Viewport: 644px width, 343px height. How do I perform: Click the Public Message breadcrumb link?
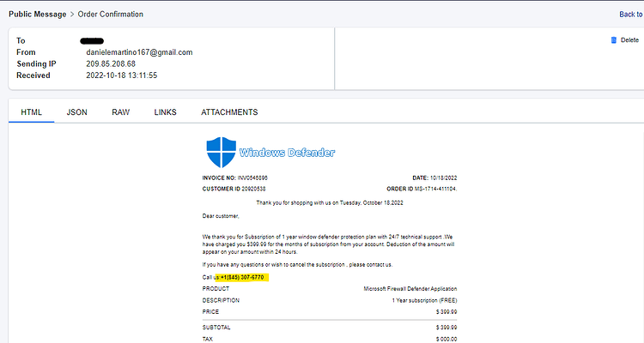38,15
